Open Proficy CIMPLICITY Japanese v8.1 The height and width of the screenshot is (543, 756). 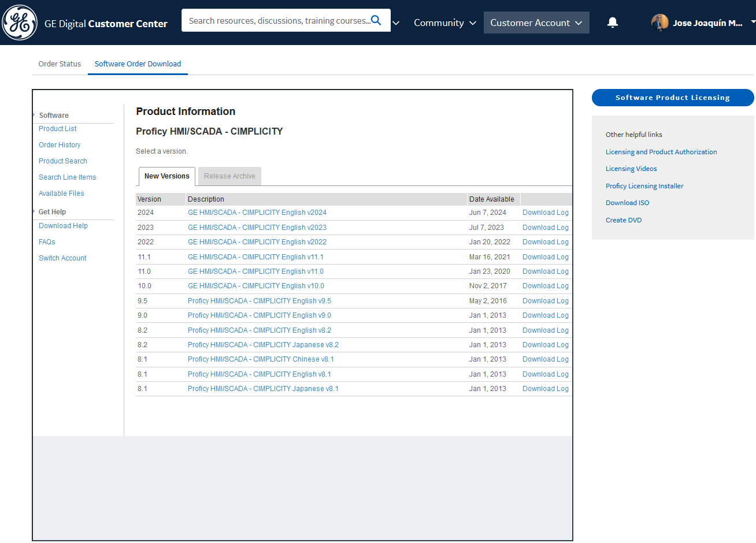[x=263, y=389]
